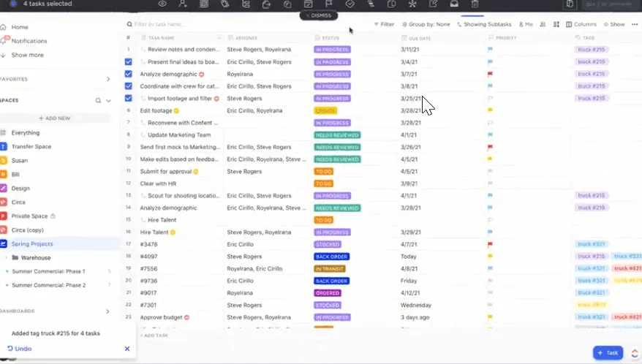Open the Spring Projects space

tap(32, 243)
